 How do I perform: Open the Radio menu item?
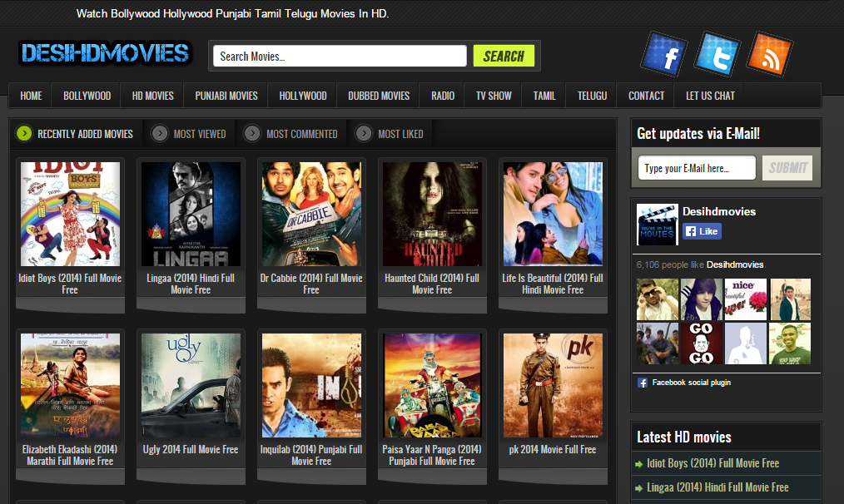(443, 96)
